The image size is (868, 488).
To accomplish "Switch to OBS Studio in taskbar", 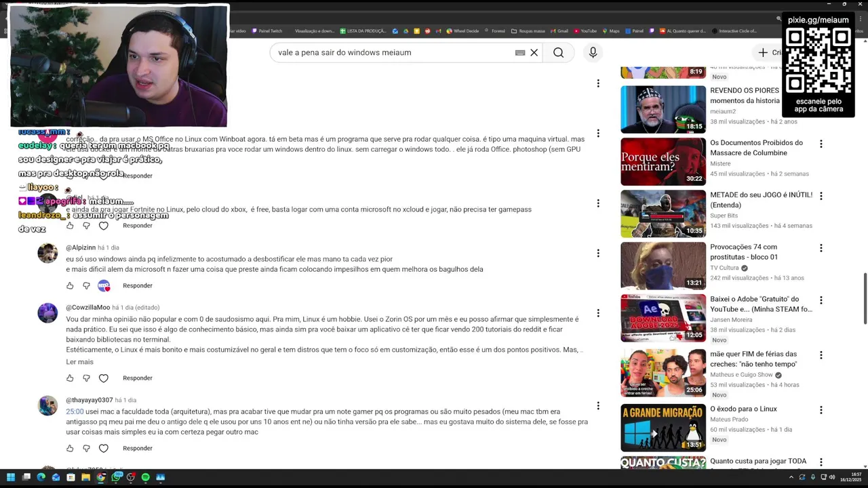I will click(131, 477).
